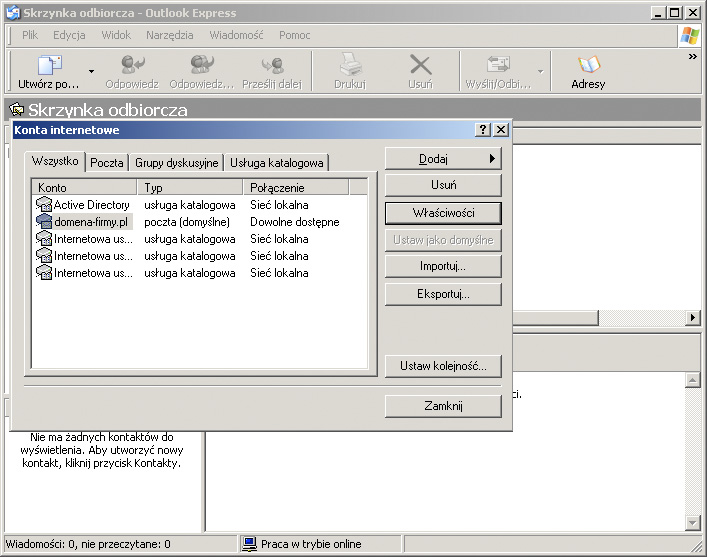This screenshot has width=707, height=557.
Task: Click the help question mark in Konta internetowe
Action: (x=482, y=130)
